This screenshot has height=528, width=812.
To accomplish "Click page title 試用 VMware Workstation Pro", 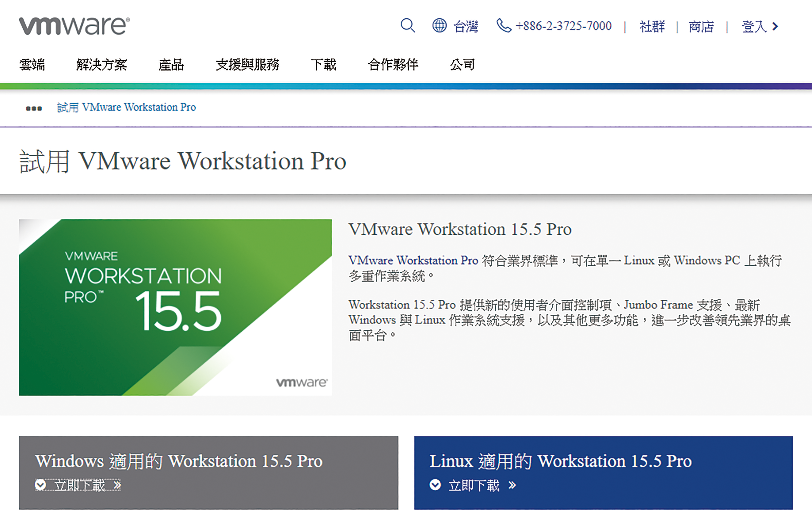I will pyautogui.click(x=183, y=161).
